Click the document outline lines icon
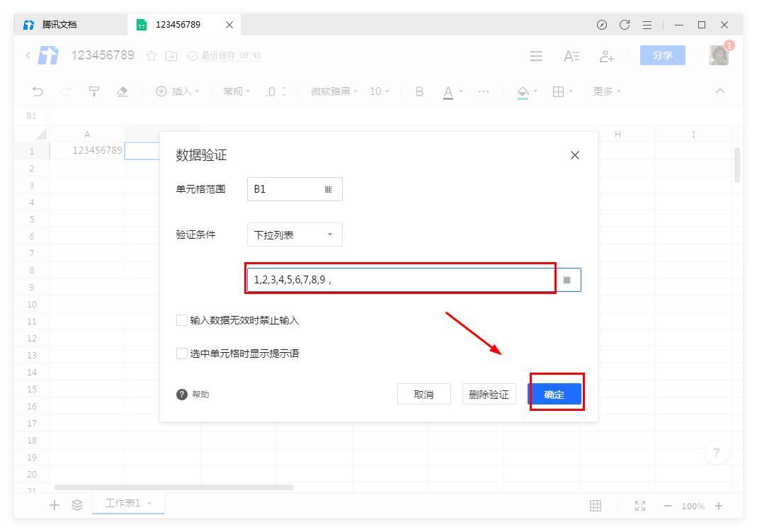Image resolution: width=757 pixels, height=532 pixels. [x=536, y=56]
